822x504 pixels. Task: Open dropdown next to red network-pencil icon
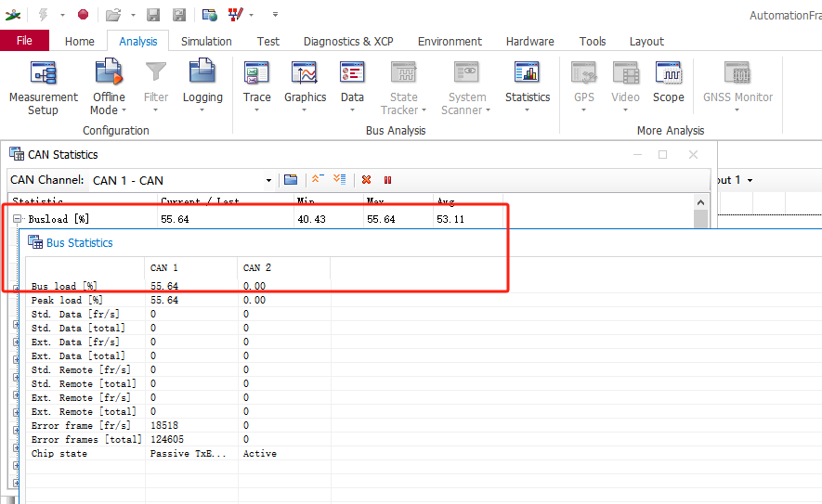pyautogui.click(x=251, y=15)
